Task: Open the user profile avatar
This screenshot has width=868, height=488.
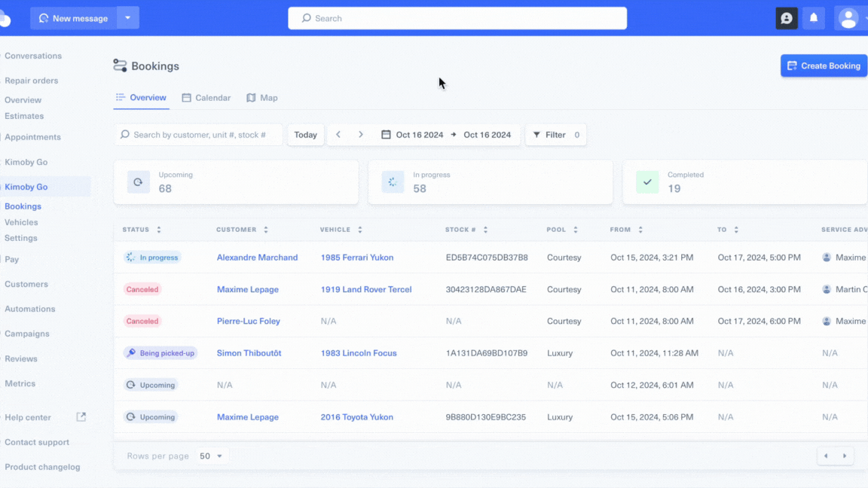Action: [848, 18]
